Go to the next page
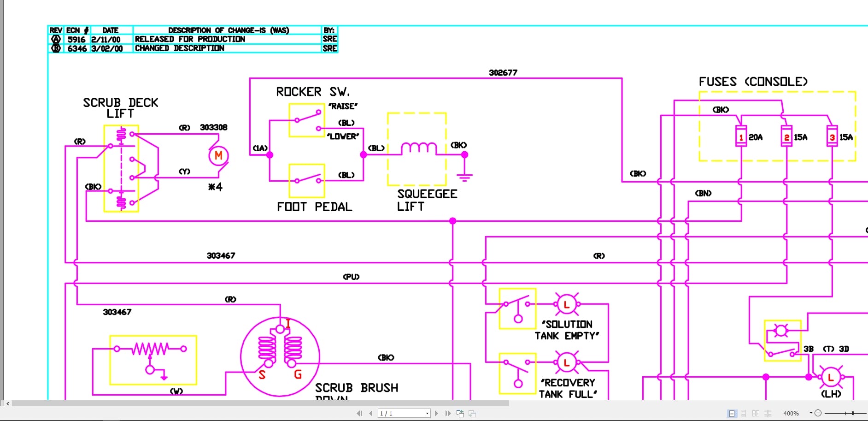 436,413
